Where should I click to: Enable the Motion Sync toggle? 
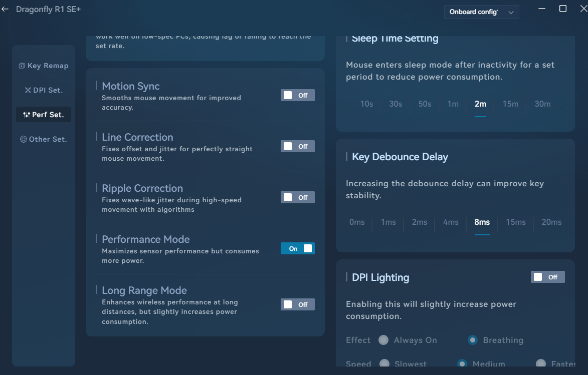(297, 95)
